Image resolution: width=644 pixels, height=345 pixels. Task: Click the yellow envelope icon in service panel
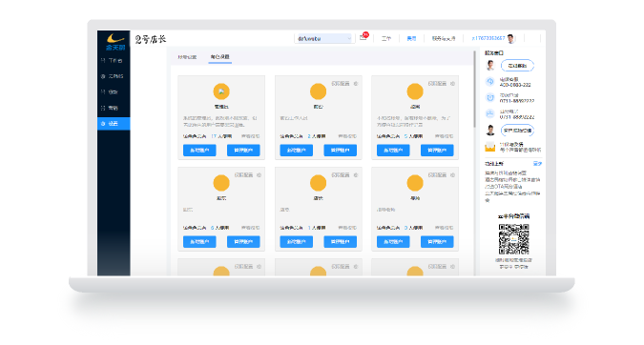(490, 147)
